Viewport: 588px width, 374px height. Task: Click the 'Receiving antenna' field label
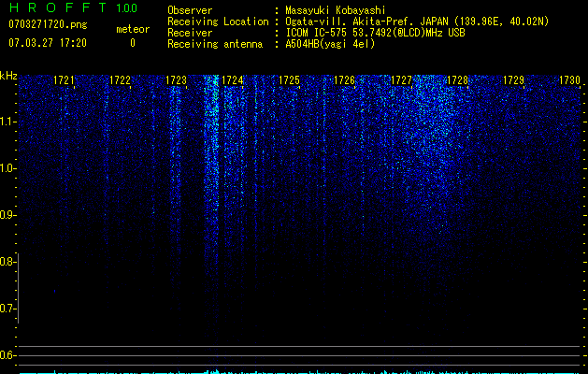tap(215, 44)
